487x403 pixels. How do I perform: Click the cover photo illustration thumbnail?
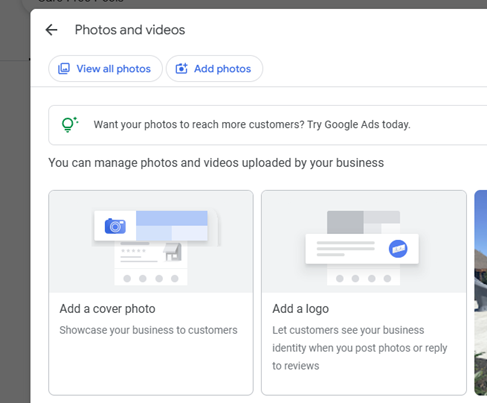click(151, 242)
